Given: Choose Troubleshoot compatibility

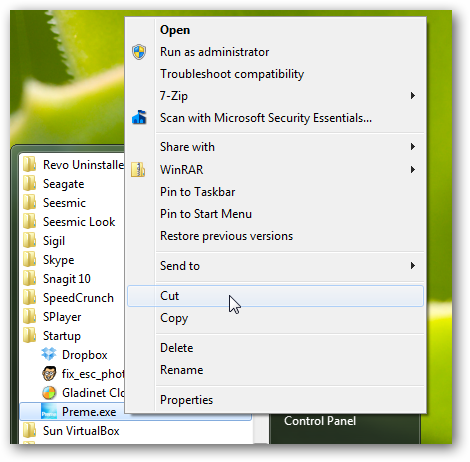Looking at the screenshot, I should coord(275,74).
